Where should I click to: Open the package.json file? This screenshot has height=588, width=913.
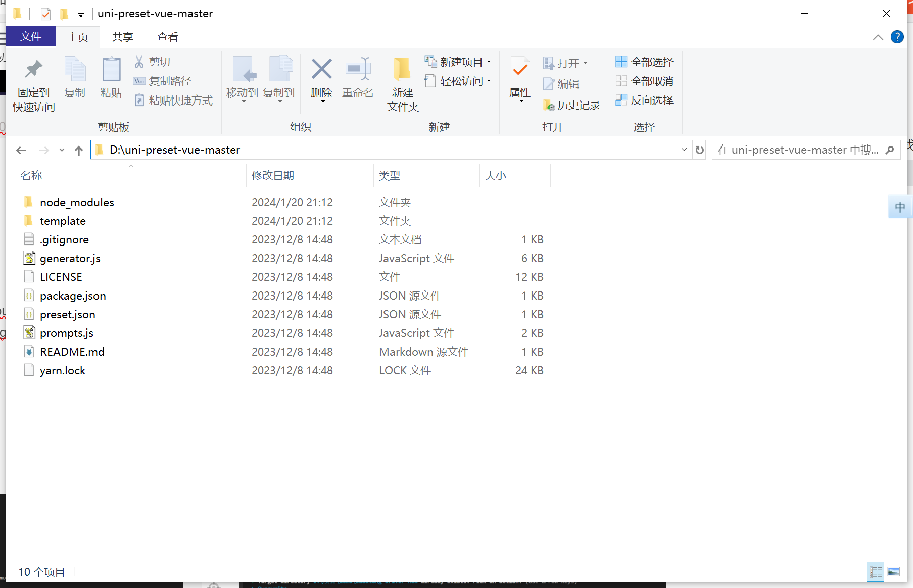pyautogui.click(x=73, y=296)
